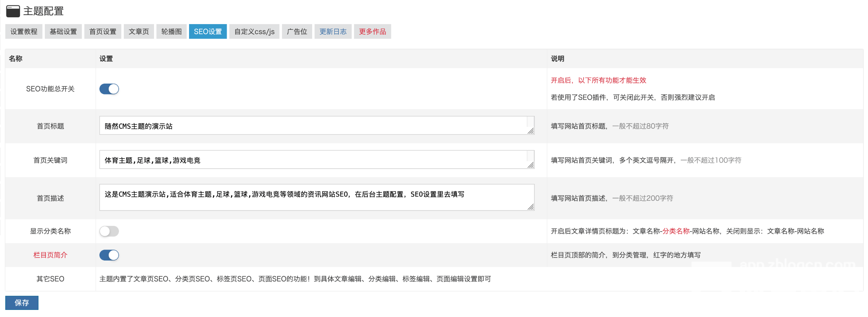
Task: Go to the 首页设置 tab
Action: click(103, 32)
